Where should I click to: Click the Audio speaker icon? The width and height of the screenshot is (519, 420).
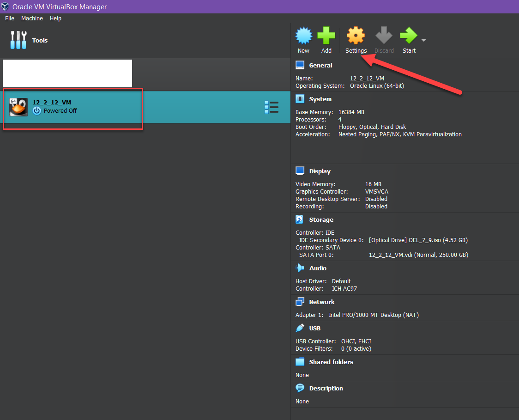[x=300, y=268]
